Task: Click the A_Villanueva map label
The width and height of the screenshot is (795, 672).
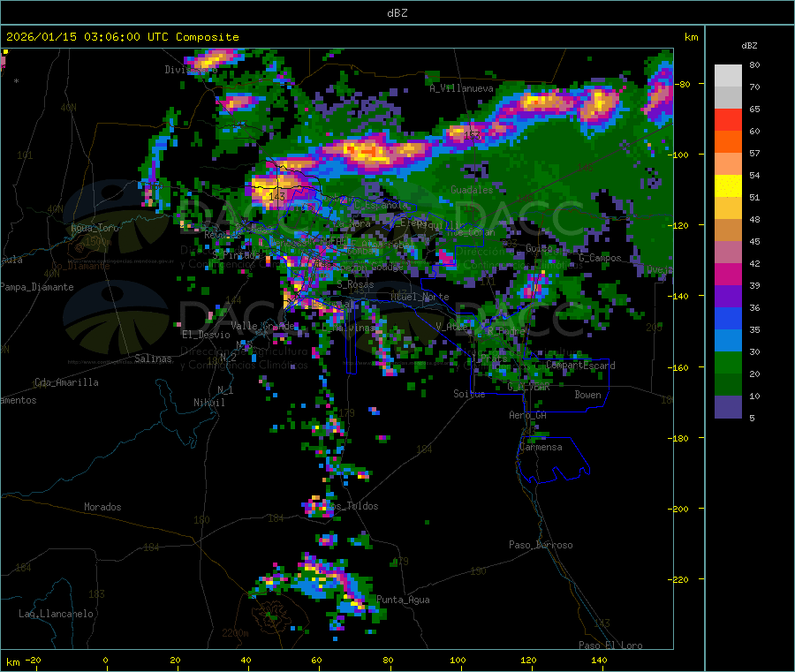Action: (x=461, y=88)
